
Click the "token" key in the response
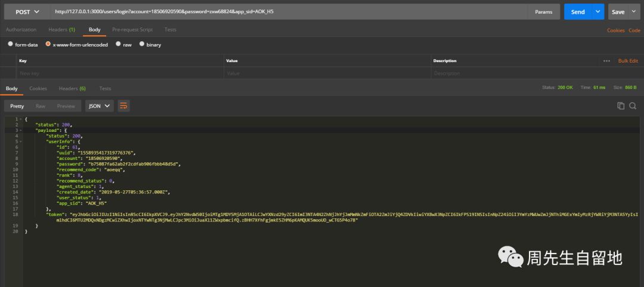tap(55, 214)
